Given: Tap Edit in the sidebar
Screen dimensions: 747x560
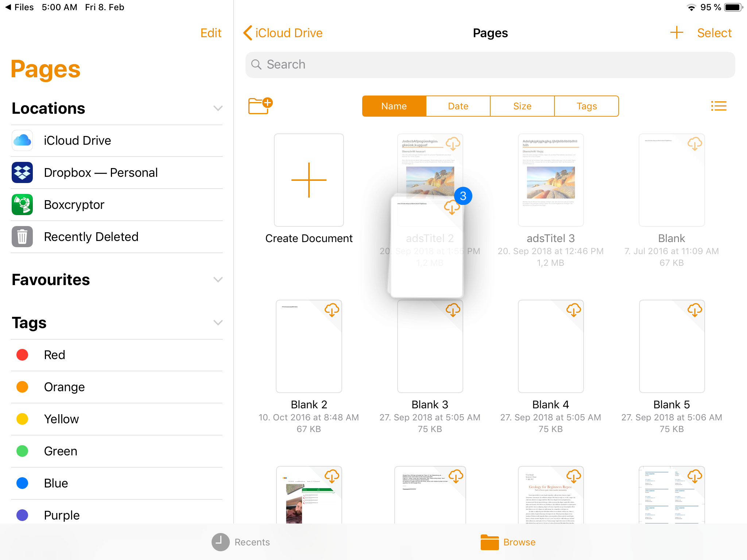Looking at the screenshot, I should [x=211, y=33].
